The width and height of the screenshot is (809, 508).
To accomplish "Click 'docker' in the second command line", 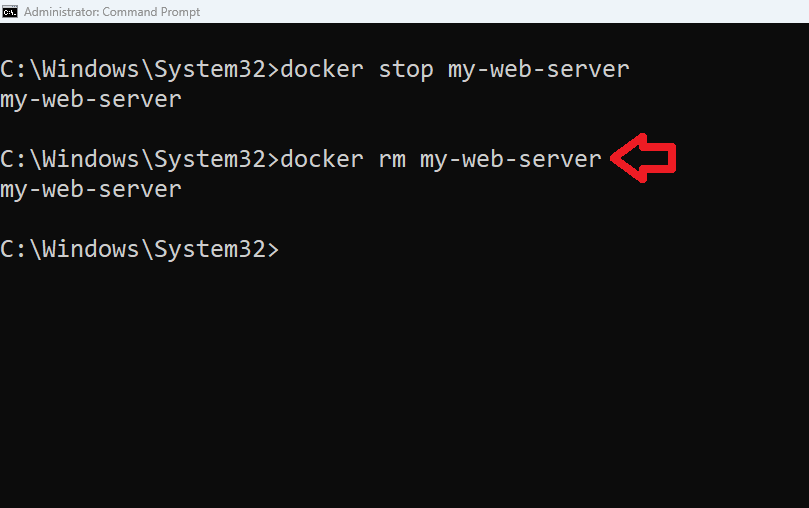I will 322,159.
